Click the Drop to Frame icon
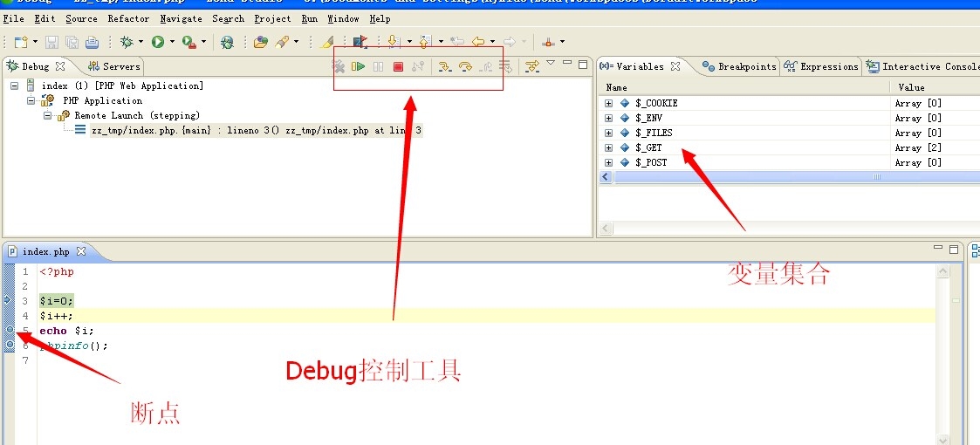The width and height of the screenshot is (980, 445). pyautogui.click(x=505, y=66)
